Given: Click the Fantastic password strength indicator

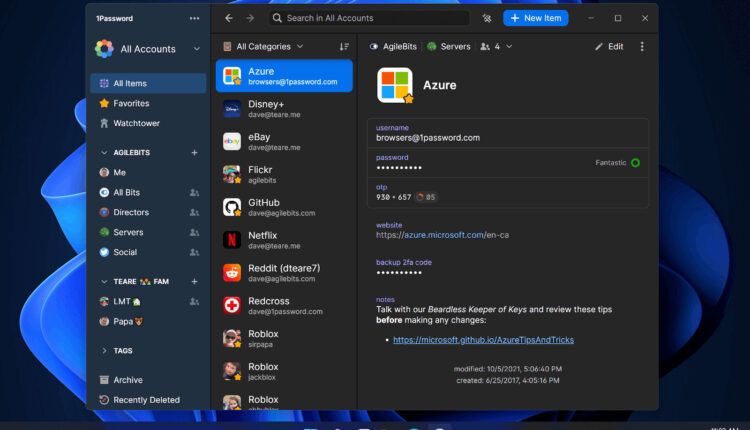Looking at the screenshot, I should click(617, 163).
